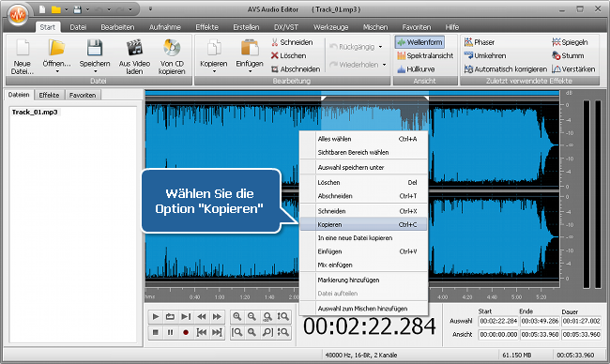This screenshot has height=364, width=610.
Task: Click the Aus Video laden icon
Action: 134,48
